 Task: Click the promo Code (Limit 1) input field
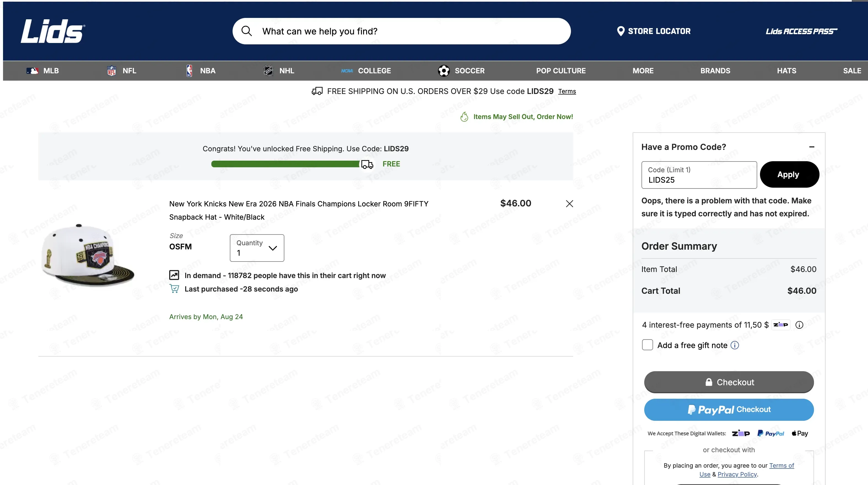[699, 175]
